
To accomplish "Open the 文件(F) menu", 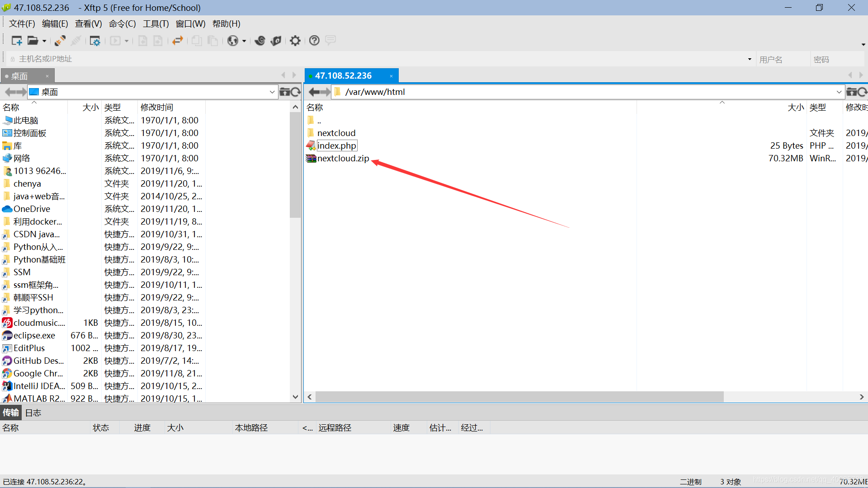I will click(22, 23).
